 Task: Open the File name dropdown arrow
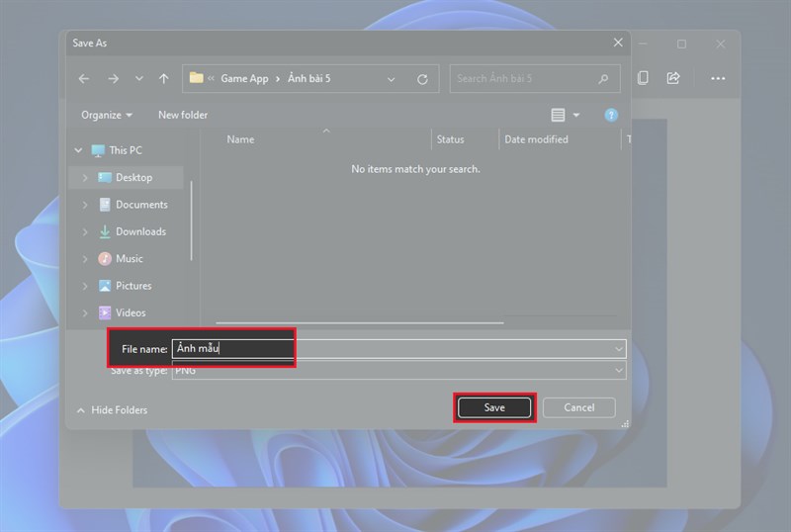pos(619,349)
